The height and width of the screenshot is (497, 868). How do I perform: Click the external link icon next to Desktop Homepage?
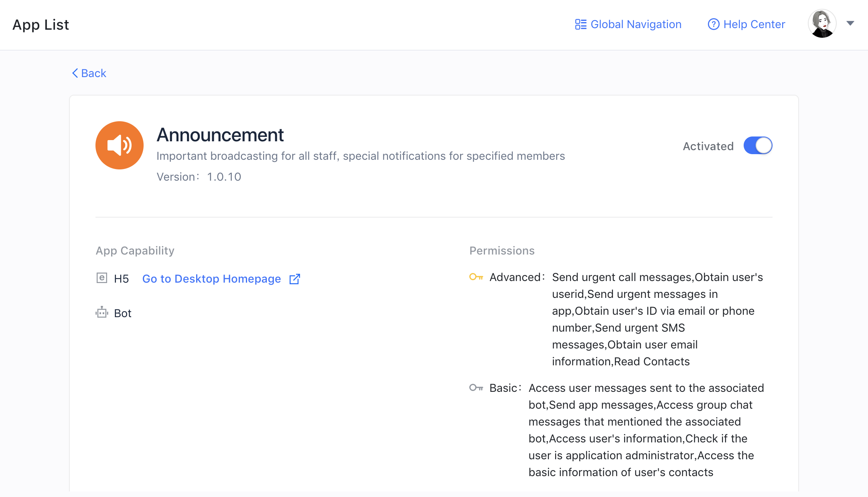(294, 279)
